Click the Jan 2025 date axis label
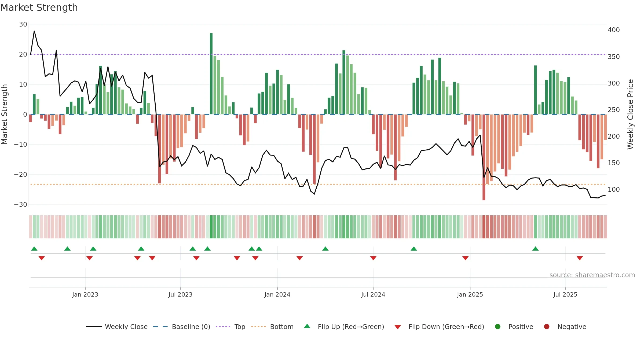The height and width of the screenshot is (362, 644). click(x=470, y=295)
